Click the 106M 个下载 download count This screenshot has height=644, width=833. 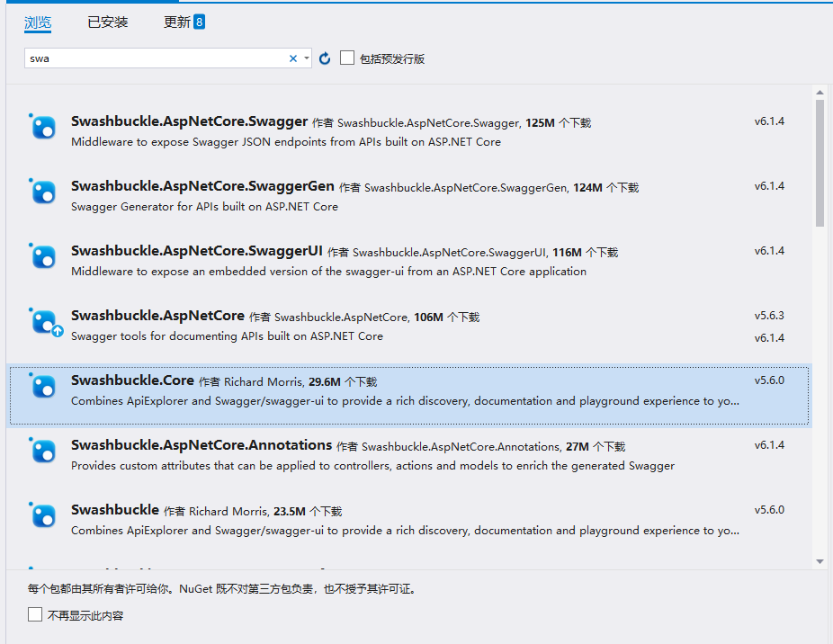pos(447,318)
